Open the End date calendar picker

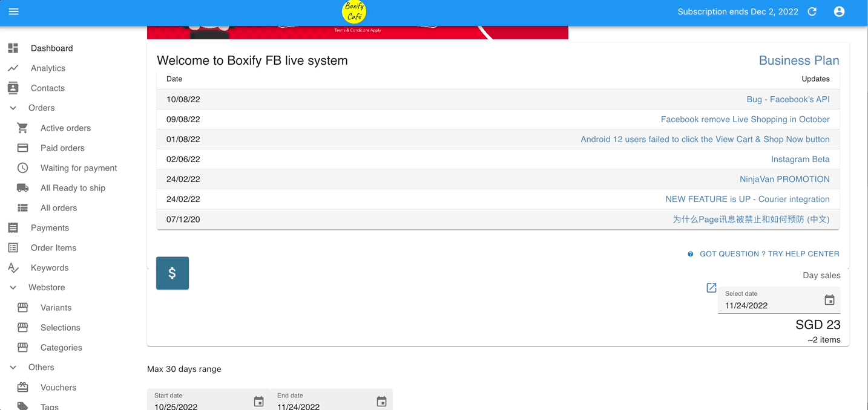pos(382,402)
